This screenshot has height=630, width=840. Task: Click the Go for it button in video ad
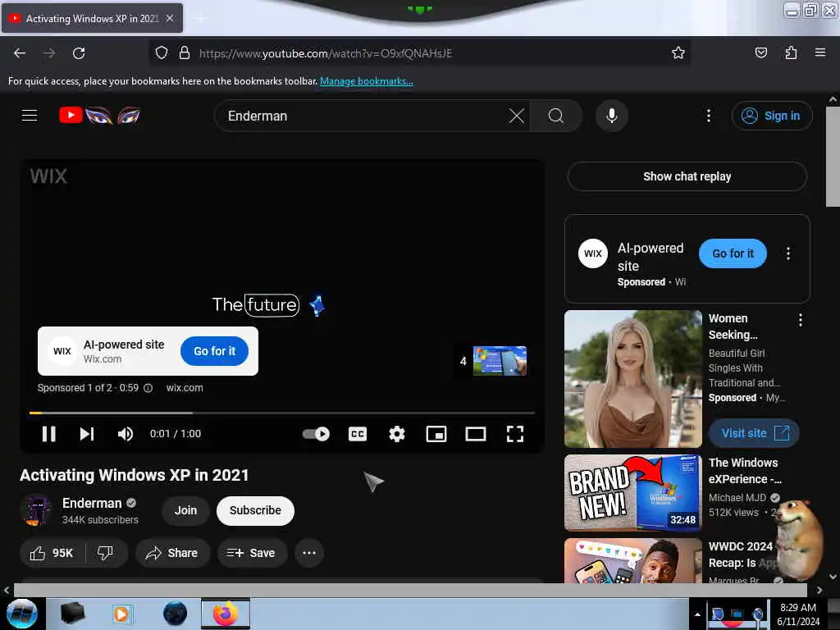(x=214, y=351)
